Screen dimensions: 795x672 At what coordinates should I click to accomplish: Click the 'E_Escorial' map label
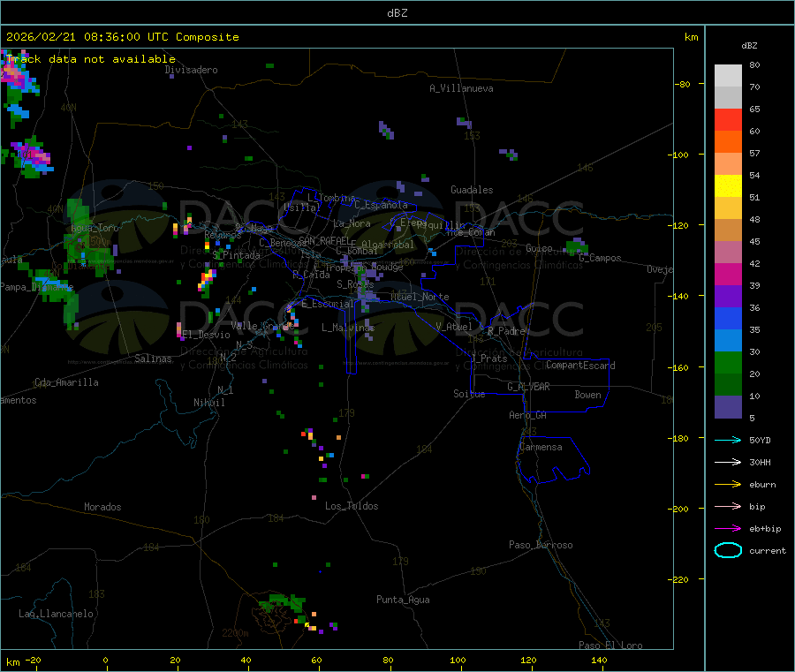coord(328,304)
